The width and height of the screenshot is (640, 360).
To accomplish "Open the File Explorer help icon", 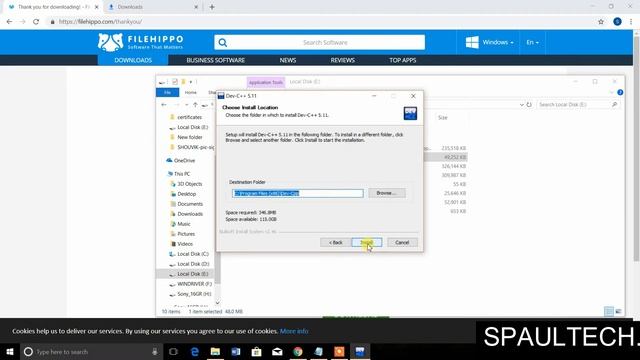I will tap(620, 93).
